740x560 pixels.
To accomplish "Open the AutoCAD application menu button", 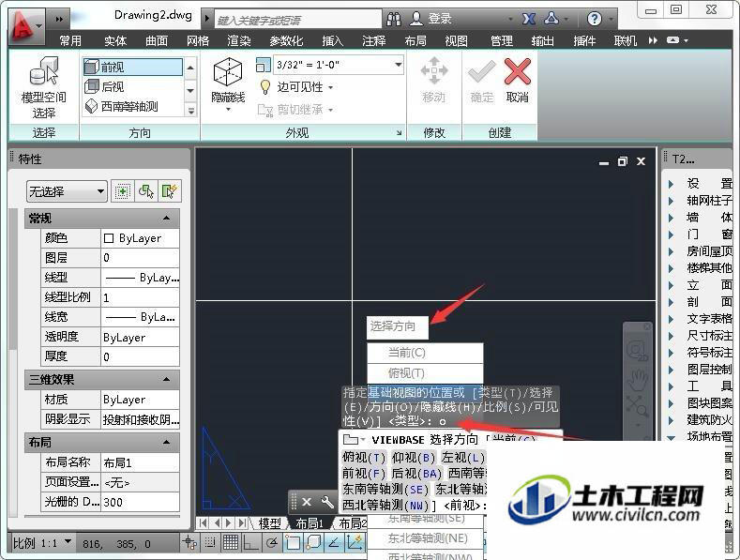I will [x=24, y=26].
